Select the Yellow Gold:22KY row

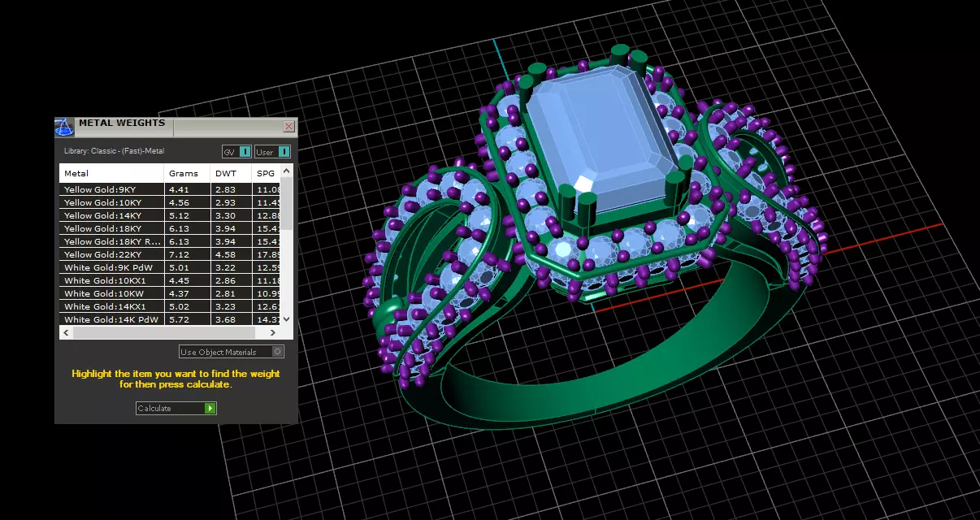coord(170,254)
